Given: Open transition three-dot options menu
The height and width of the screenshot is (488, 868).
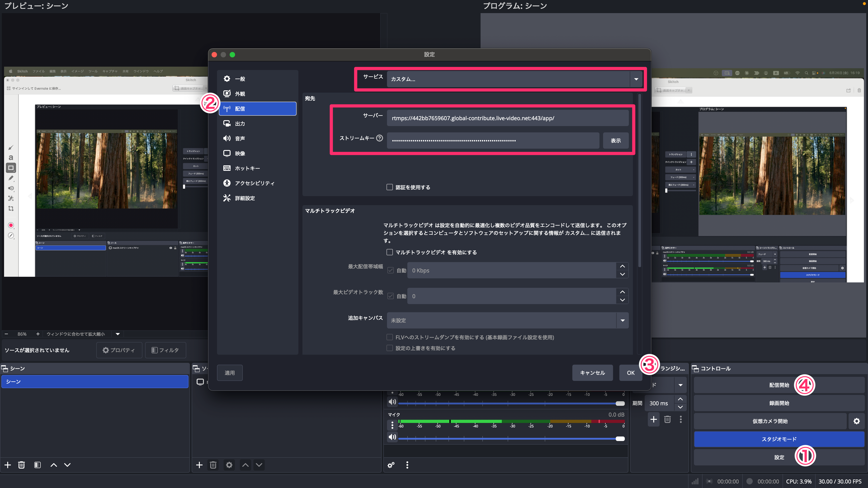Looking at the screenshot, I should pos(681,419).
